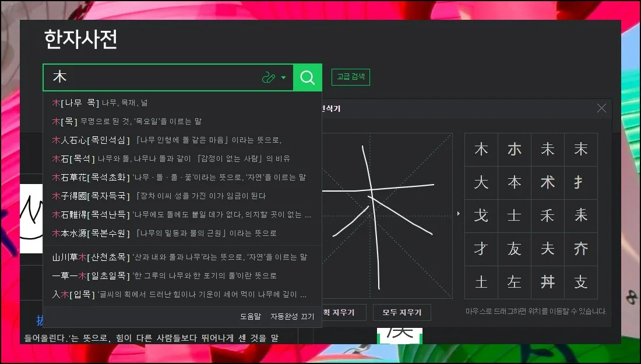Select candidate character 木 in grid

481,150
